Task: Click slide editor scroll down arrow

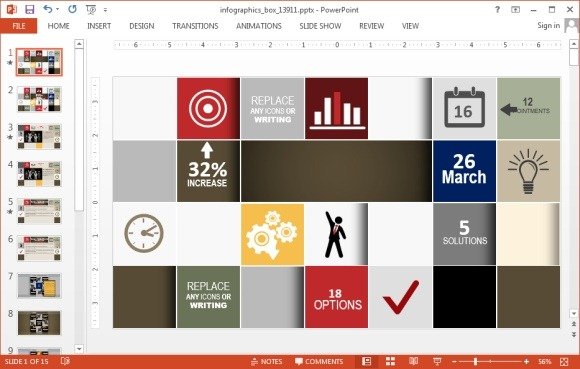Action: [574, 314]
